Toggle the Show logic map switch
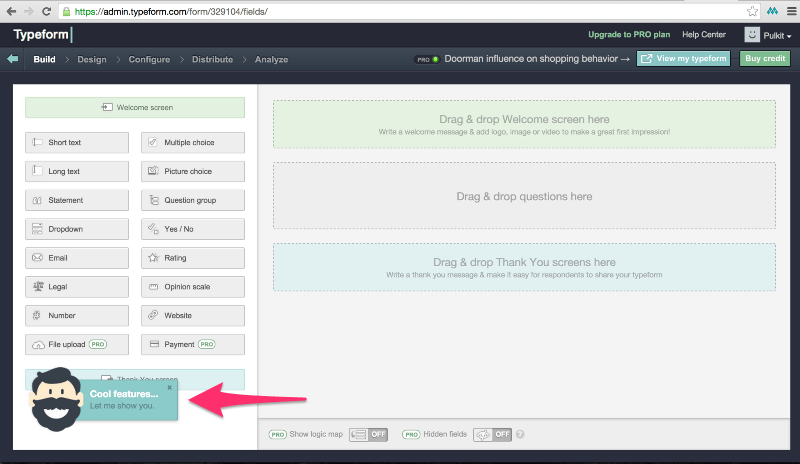 pos(368,434)
